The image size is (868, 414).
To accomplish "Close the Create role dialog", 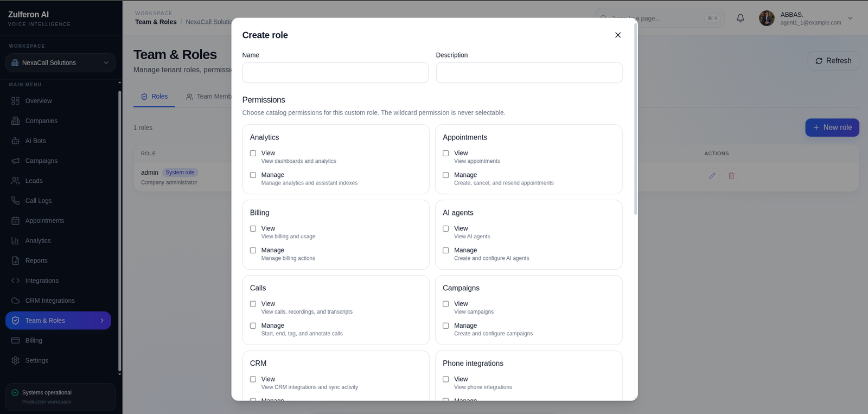I will point(618,35).
